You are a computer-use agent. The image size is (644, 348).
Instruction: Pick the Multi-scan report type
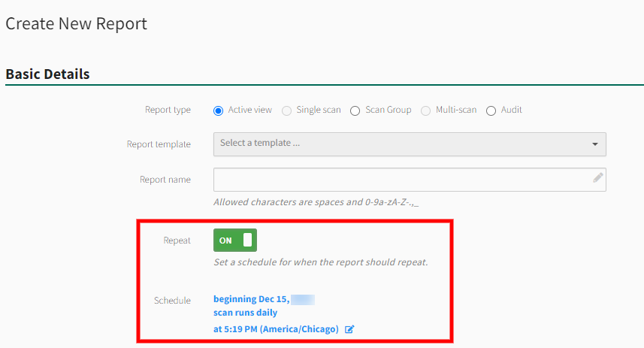(426, 110)
